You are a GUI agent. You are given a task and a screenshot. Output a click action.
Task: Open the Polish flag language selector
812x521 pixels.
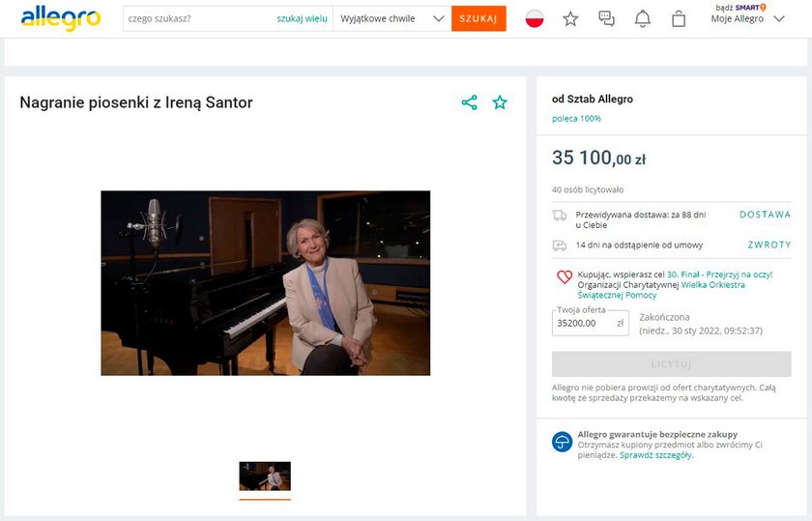[535, 18]
